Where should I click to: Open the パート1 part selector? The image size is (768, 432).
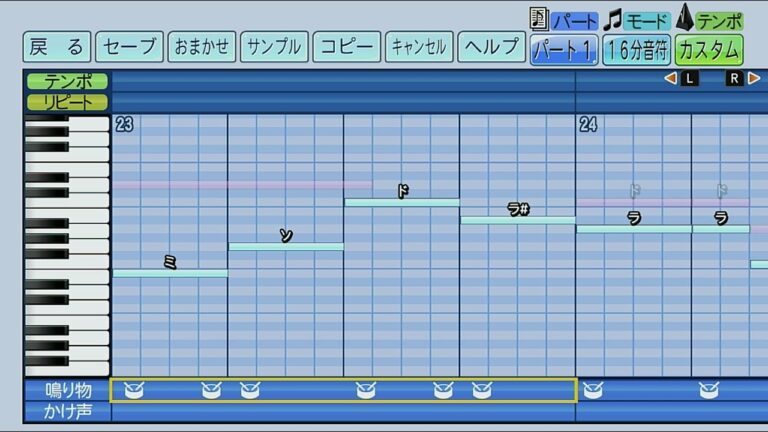point(564,49)
